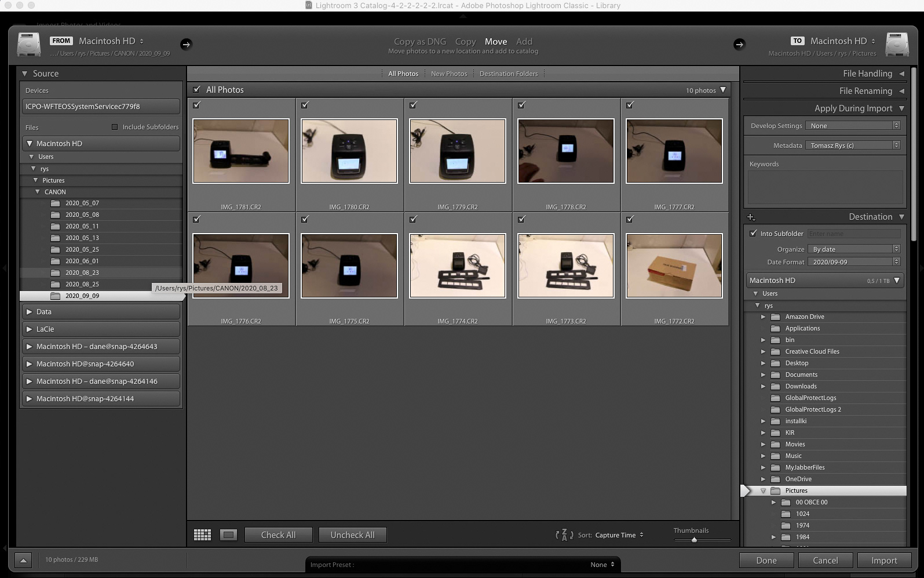Show Destination Folders view tab

coord(509,74)
